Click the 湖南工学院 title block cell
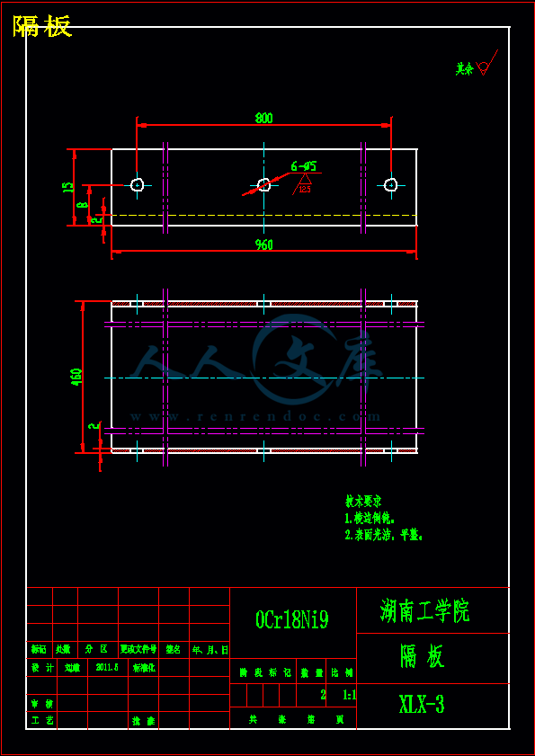The width and height of the screenshot is (535, 756). click(432, 610)
